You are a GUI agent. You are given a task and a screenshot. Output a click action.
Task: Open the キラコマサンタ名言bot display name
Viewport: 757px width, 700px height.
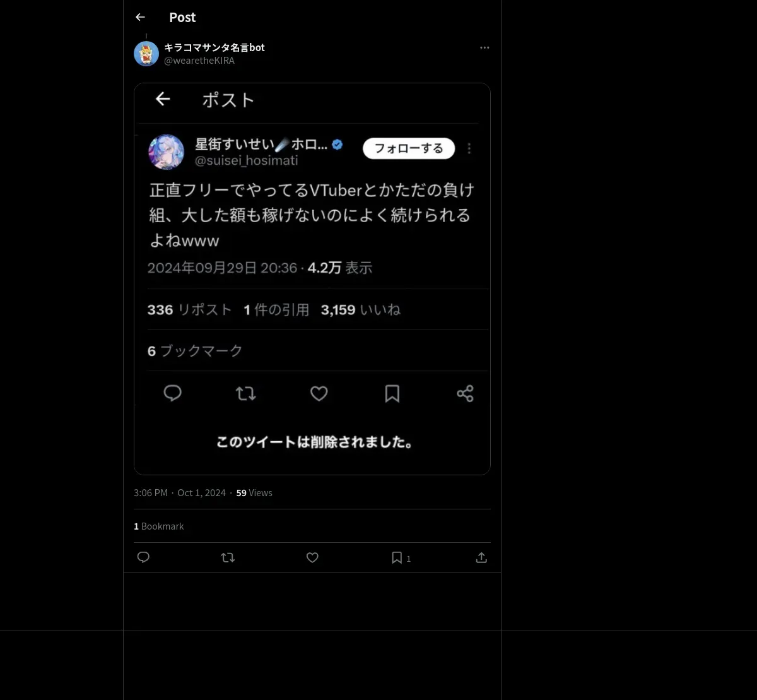click(214, 47)
